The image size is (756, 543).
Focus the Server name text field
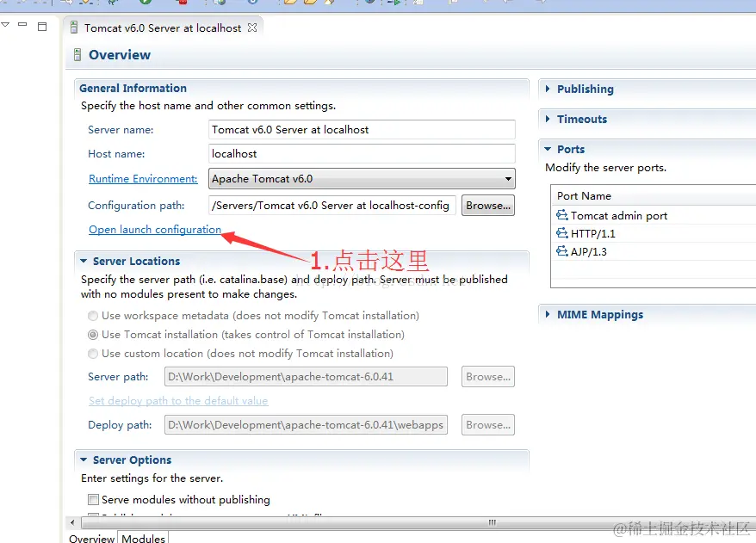[363, 130]
